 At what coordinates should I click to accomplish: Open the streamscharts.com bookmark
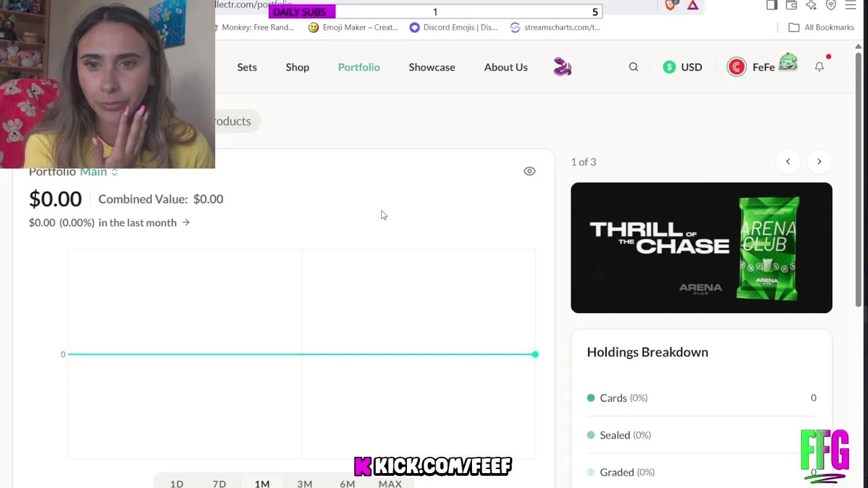(555, 27)
